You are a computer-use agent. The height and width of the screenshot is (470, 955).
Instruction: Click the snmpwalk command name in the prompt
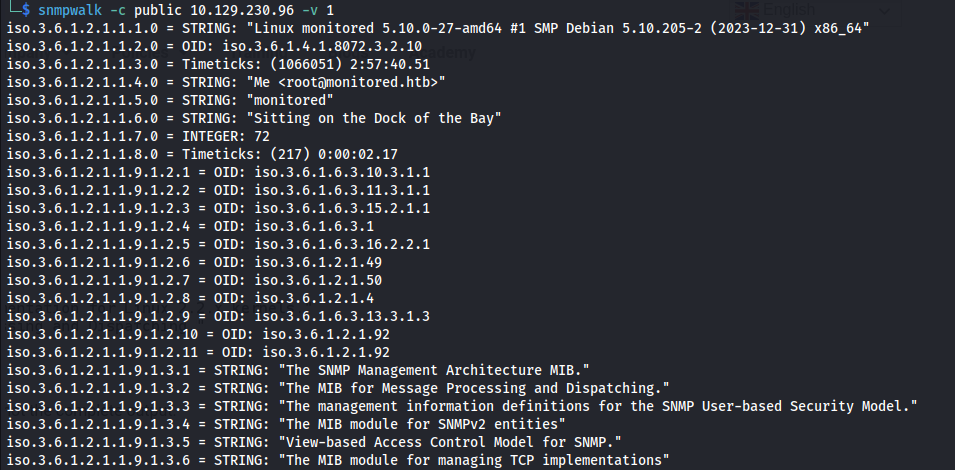tap(69, 10)
